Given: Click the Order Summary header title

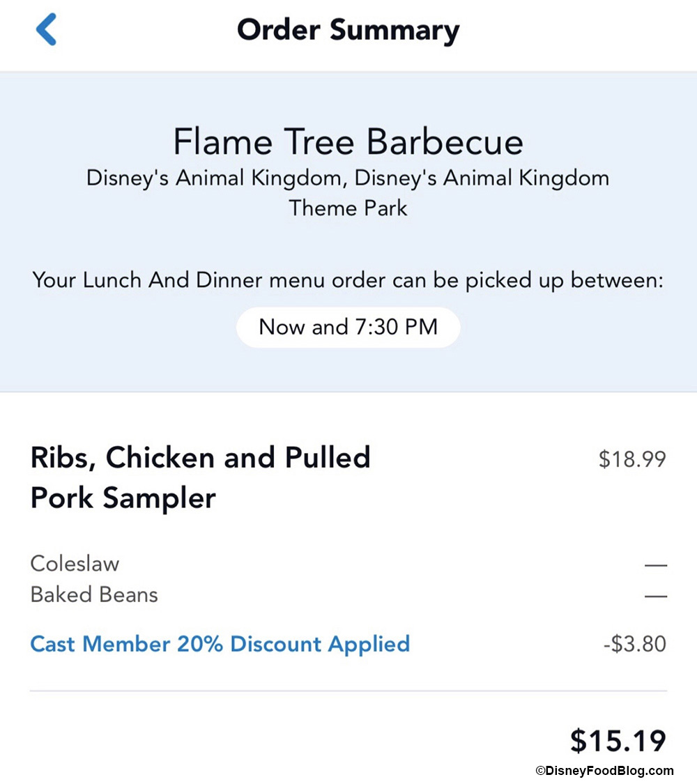Looking at the screenshot, I should point(348,31).
